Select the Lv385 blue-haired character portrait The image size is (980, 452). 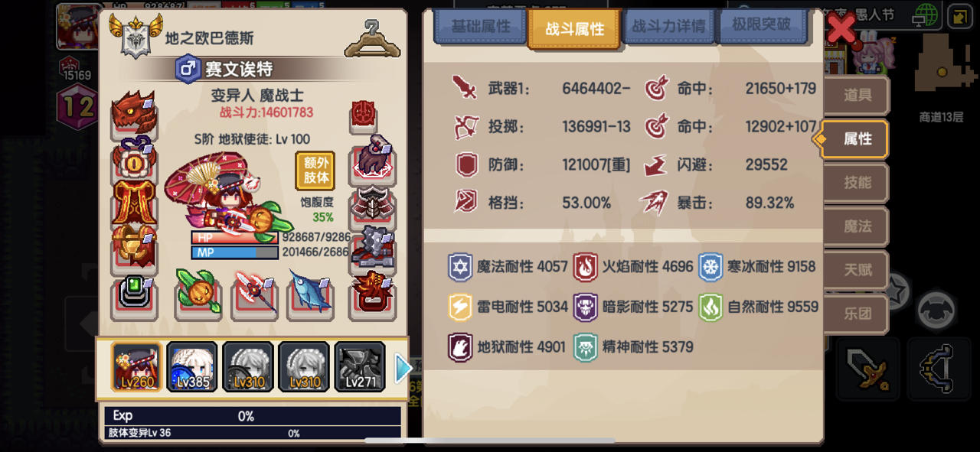(192, 367)
